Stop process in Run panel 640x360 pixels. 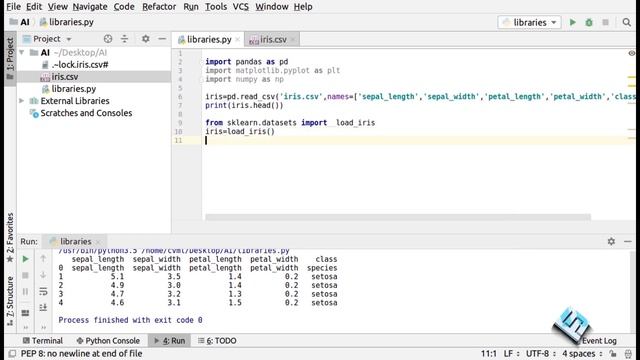[25, 276]
